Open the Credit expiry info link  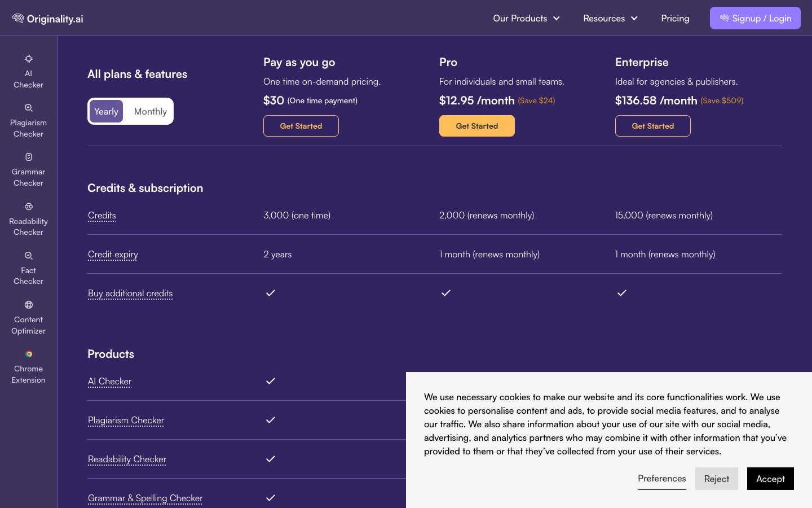(x=113, y=255)
